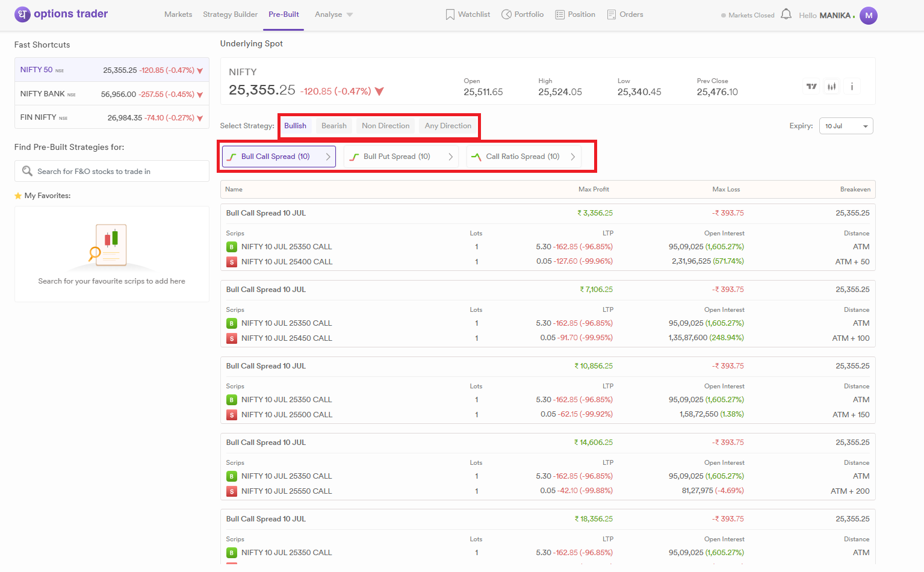Select the Bearish strategy filter

(x=334, y=126)
